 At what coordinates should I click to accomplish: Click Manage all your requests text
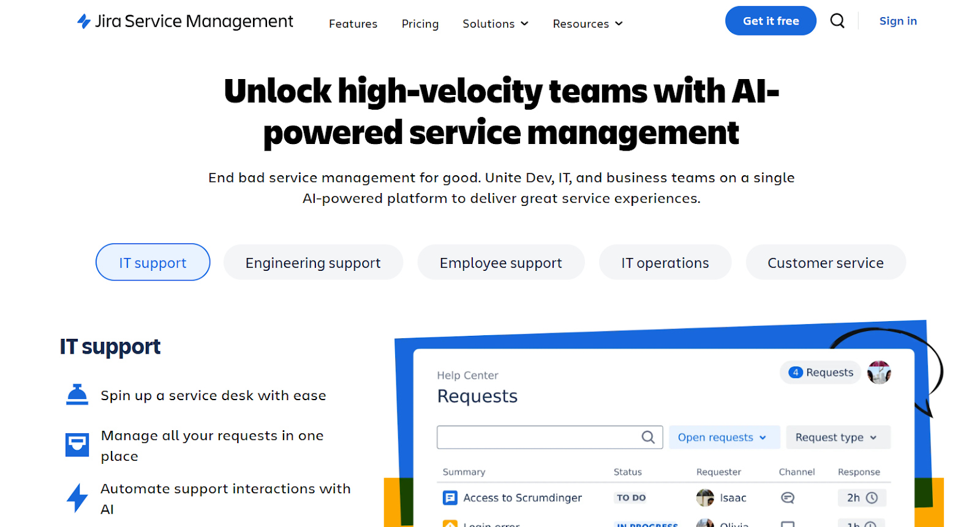[212, 445]
